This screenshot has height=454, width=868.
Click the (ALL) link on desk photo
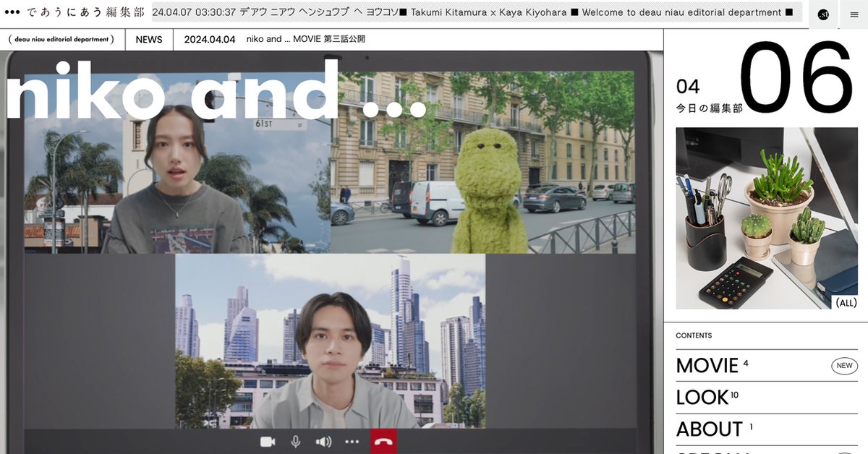(846, 304)
